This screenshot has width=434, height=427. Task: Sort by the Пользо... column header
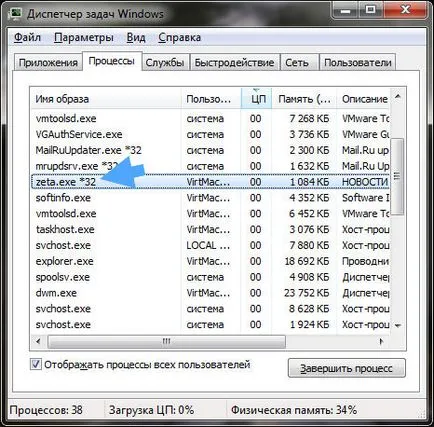(211, 99)
